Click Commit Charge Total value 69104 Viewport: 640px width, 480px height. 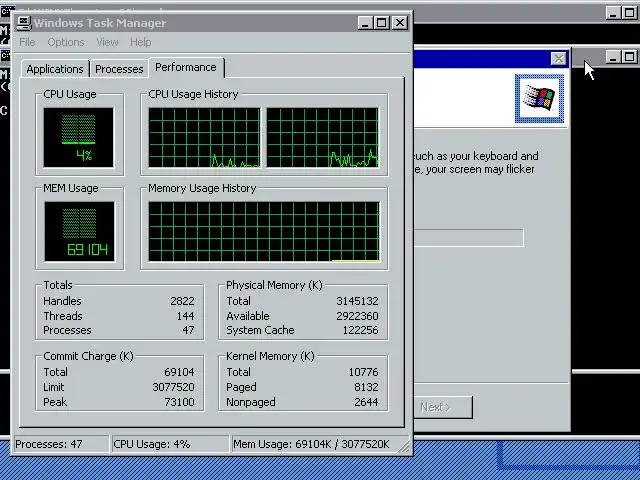(179, 372)
